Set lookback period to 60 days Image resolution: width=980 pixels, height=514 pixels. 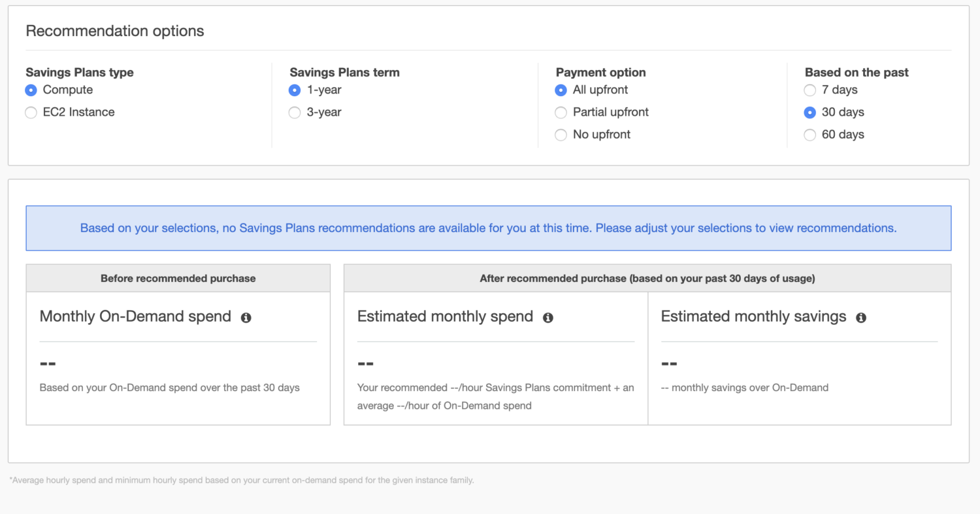click(810, 135)
